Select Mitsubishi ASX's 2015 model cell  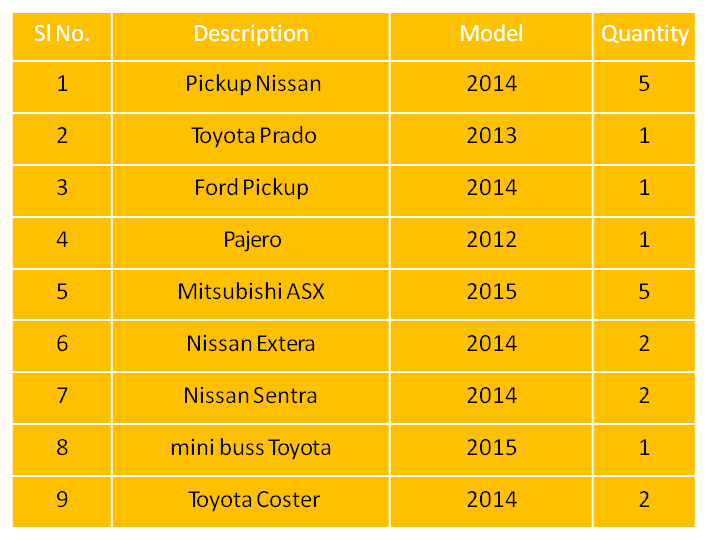pos(491,295)
